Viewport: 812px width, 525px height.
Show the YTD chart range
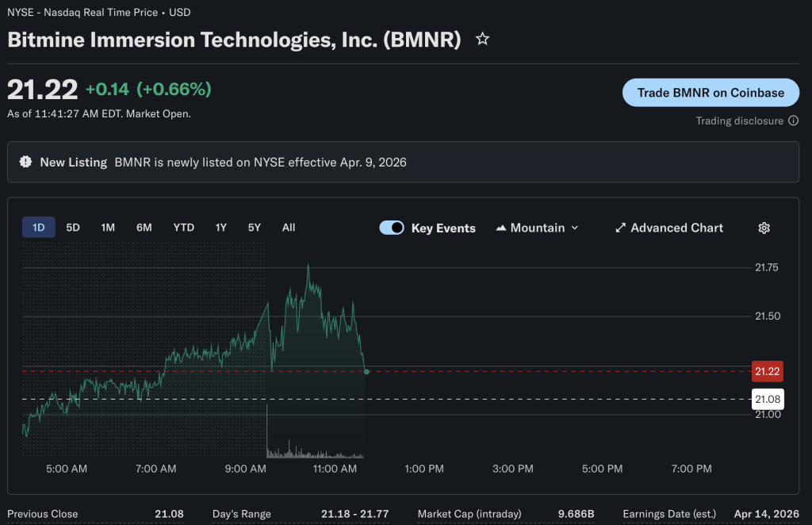coord(183,228)
